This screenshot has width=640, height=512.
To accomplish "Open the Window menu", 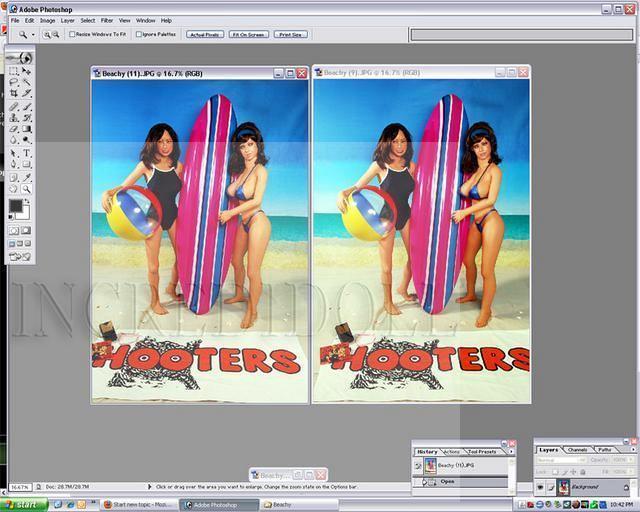I will point(145,20).
